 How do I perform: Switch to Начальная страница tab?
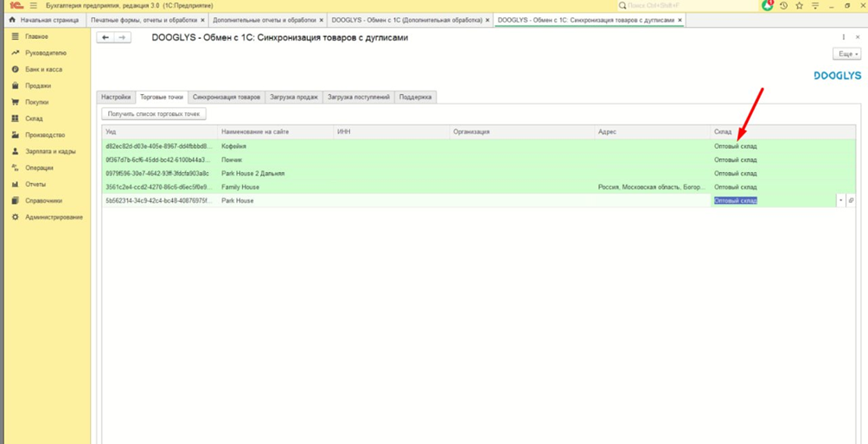point(45,20)
